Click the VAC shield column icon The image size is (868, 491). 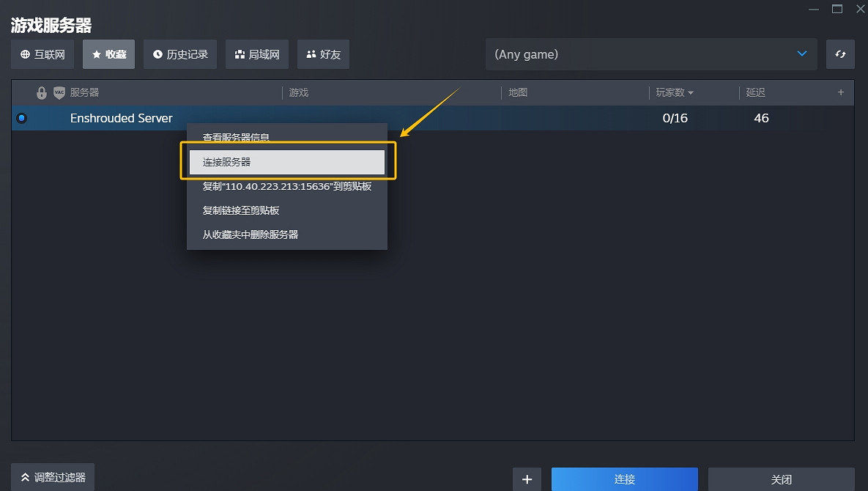[x=59, y=93]
